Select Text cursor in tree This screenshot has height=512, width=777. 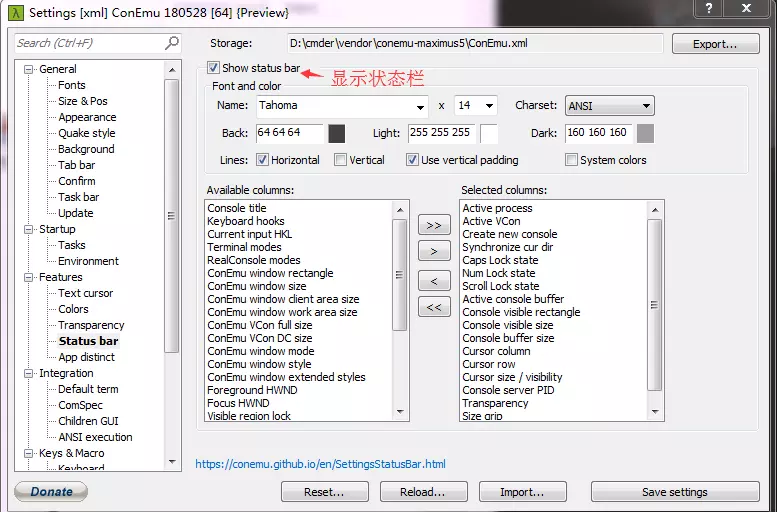(85, 293)
